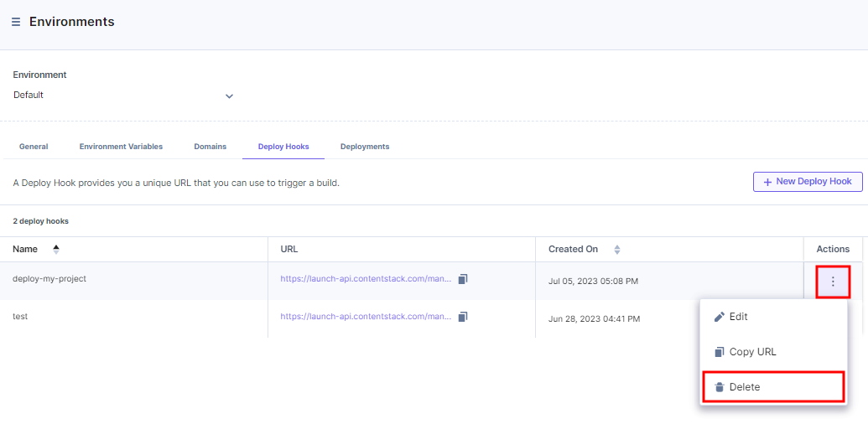Sort by Name using the sort arrows
This screenshot has width=868, height=424.
56,250
